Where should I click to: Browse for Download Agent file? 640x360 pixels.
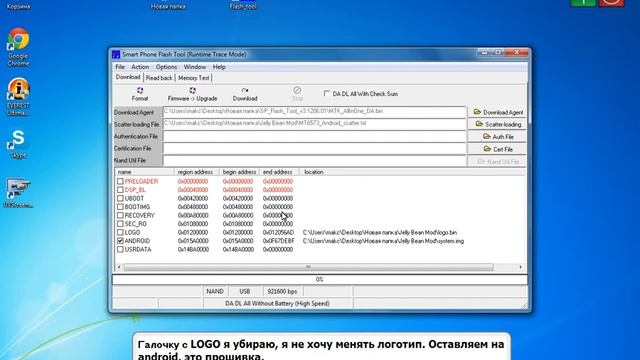pyautogui.click(x=497, y=112)
